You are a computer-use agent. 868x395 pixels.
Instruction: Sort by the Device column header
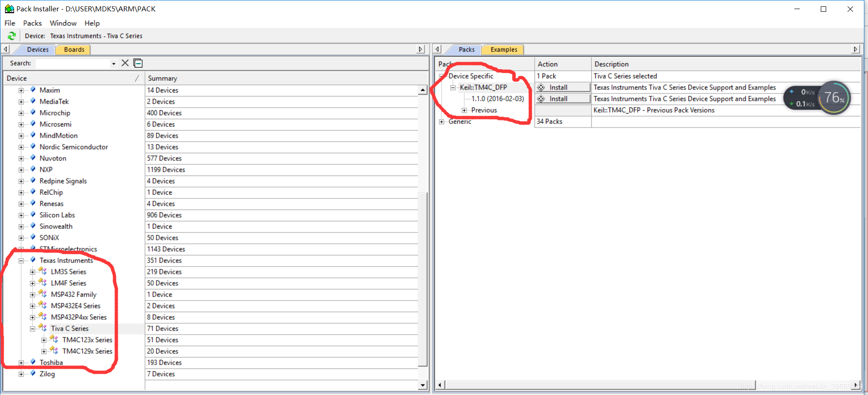74,78
